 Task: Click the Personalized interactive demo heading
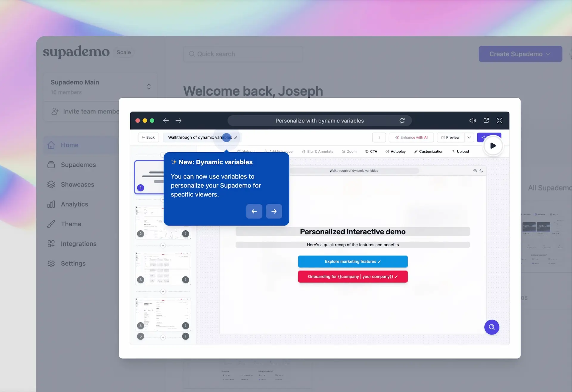click(353, 231)
